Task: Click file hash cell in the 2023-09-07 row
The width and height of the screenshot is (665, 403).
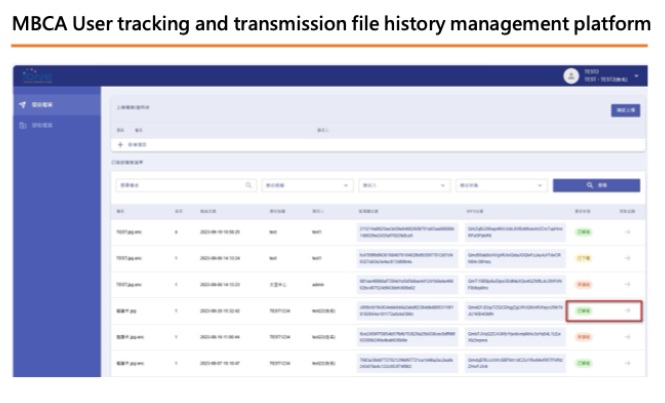Action: [407, 363]
